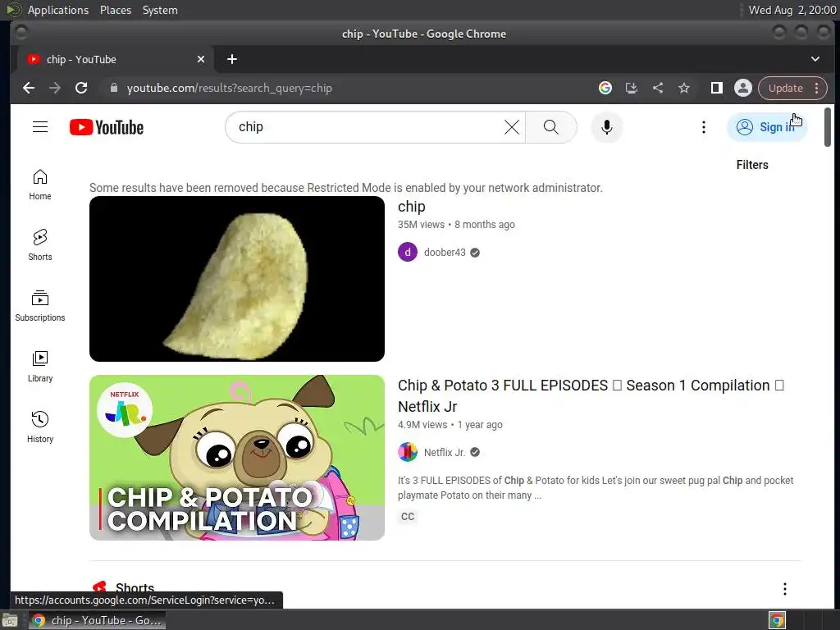The width and height of the screenshot is (840, 630).
Task: Click the browser forward arrow
Action: click(55, 88)
